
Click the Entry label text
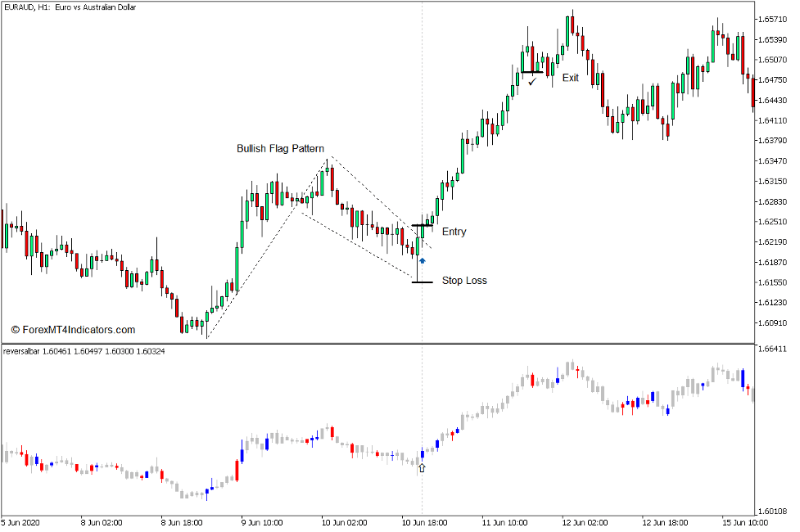point(453,232)
